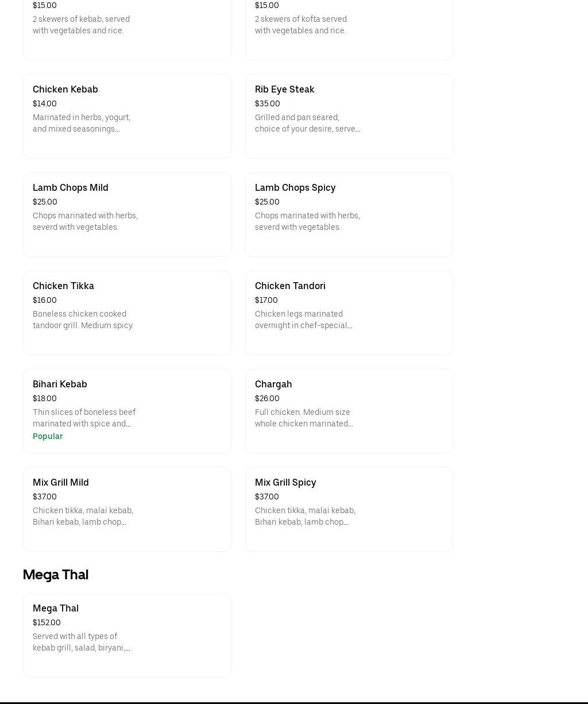
Task: Open the $152.00 Mega Thal item card
Action: (126, 635)
